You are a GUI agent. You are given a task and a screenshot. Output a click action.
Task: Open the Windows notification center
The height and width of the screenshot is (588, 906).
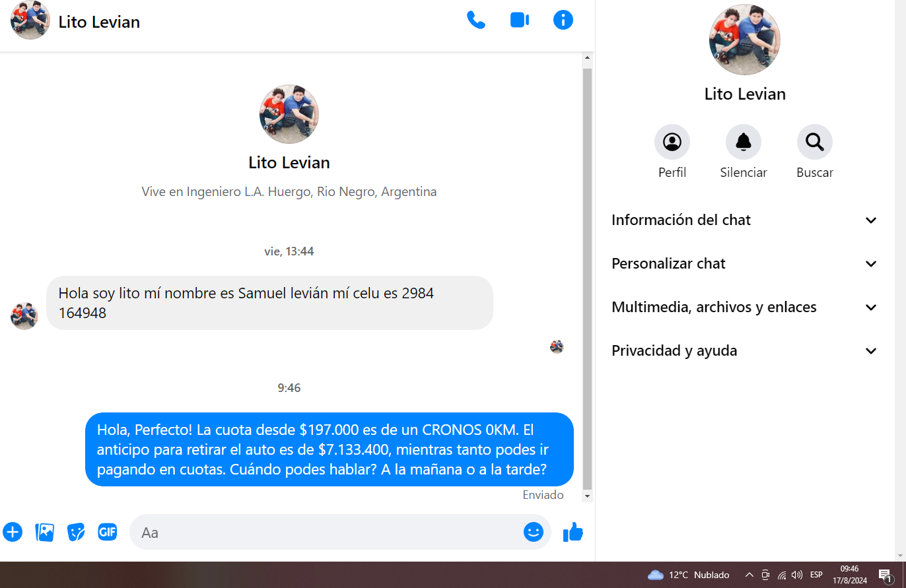886,575
